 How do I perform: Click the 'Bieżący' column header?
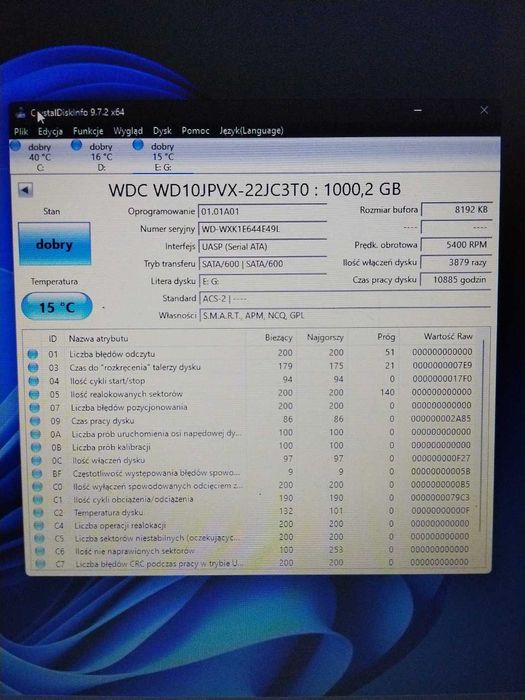(279, 338)
